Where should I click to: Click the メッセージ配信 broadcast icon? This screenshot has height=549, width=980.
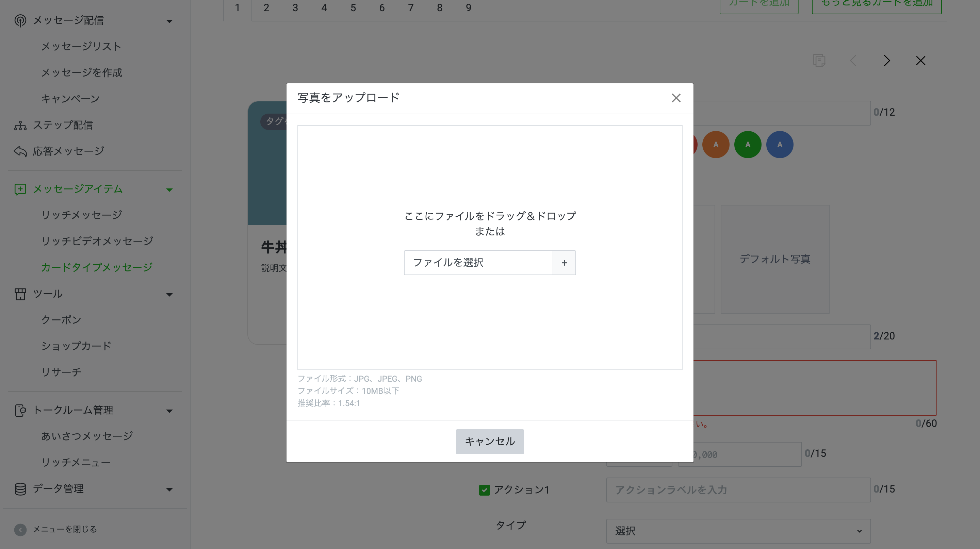(x=20, y=20)
